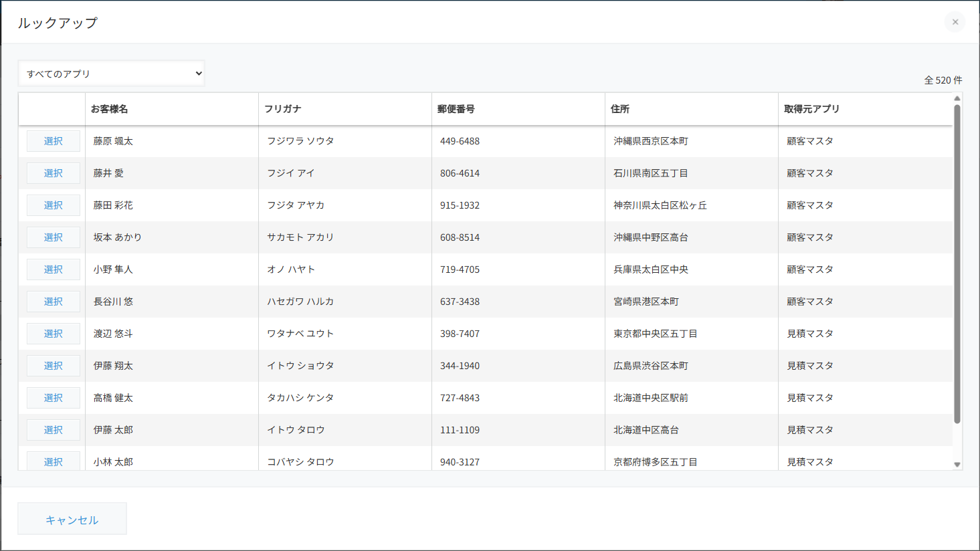Click the 取得元アプリ column header
Screen dimensions: 980x551
click(x=811, y=109)
